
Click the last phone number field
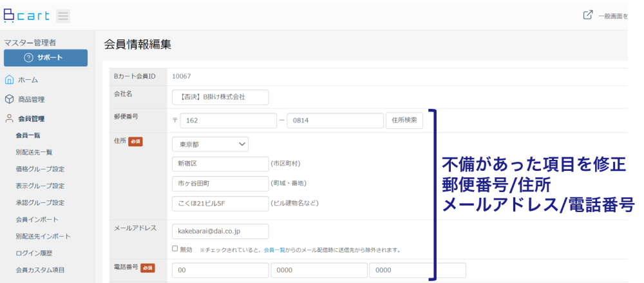pyautogui.click(x=418, y=270)
